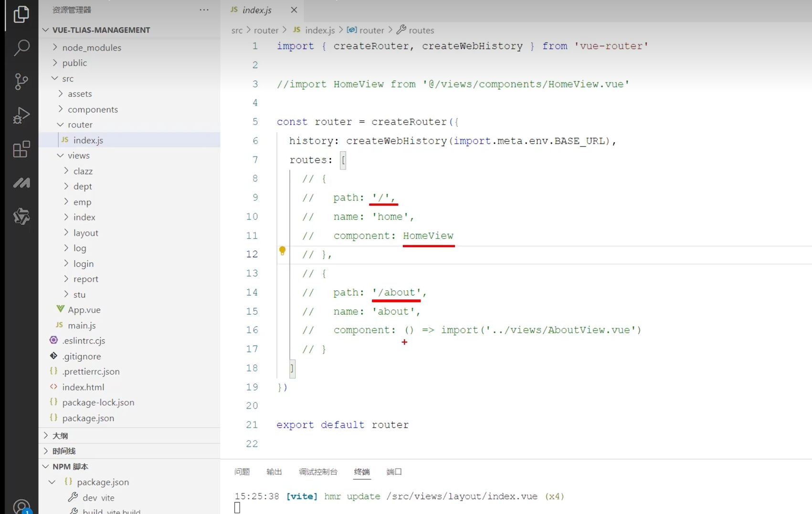This screenshot has width=812, height=514.
Task: Collapse the views folder
Action: pyautogui.click(x=78, y=156)
